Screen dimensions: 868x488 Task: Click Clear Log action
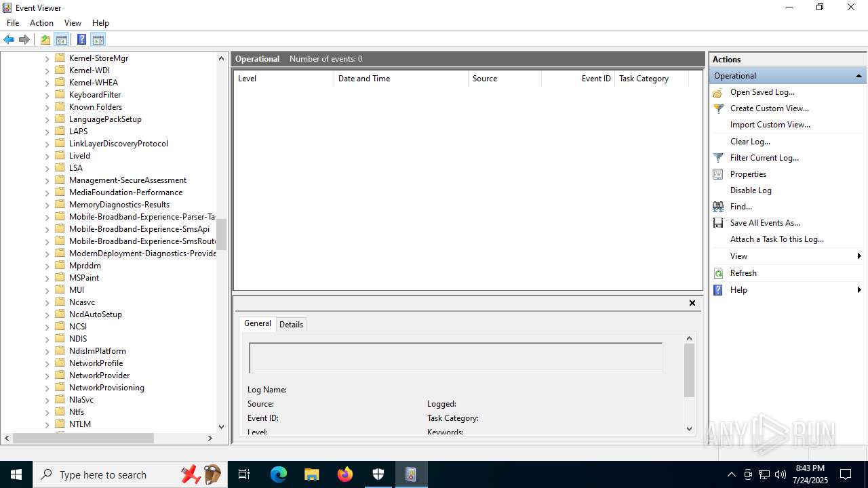tap(750, 142)
